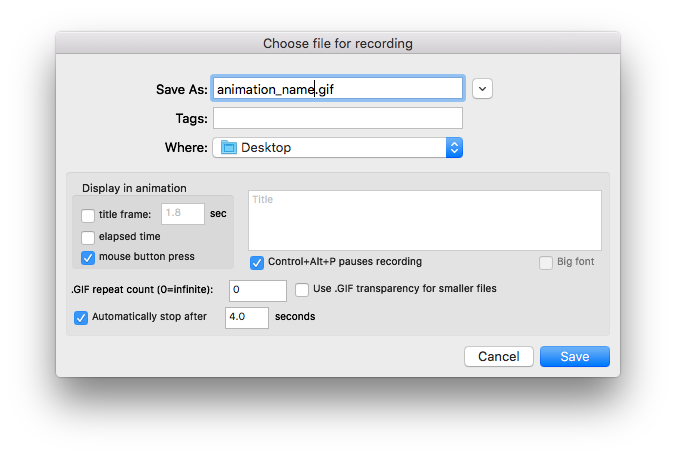
Task: Enable GIF transparency for smaller files
Action: pos(302,290)
